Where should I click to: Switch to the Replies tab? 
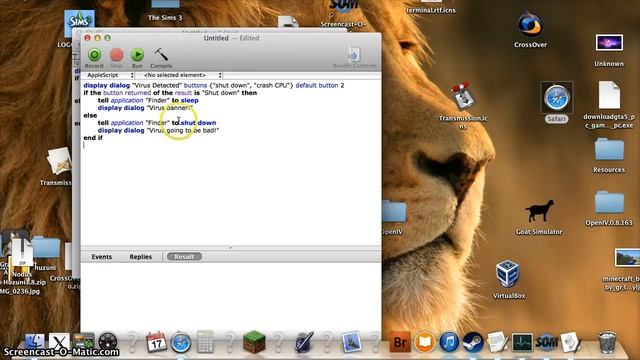[141, 257]
